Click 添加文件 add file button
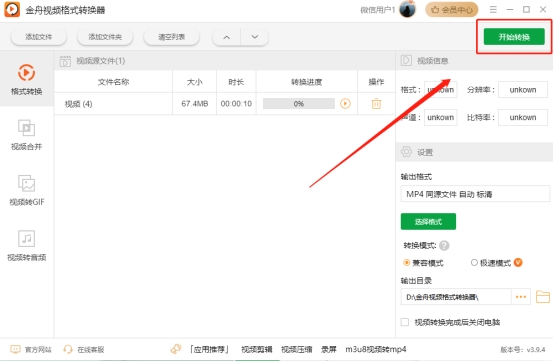Screen dimensions: 554x362 click(39, 37)
